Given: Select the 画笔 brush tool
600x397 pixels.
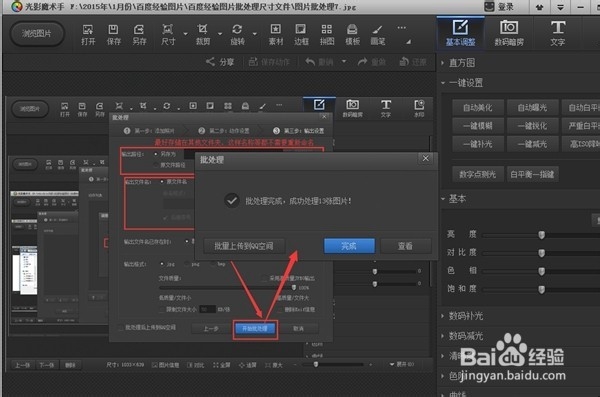Looking at the screenshot, I should 378,34.
